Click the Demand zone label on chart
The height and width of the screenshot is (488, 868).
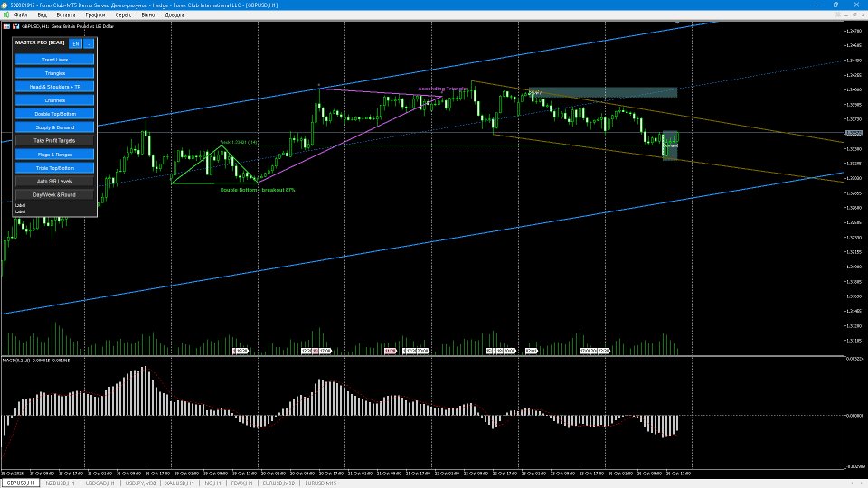coord(670,145)
